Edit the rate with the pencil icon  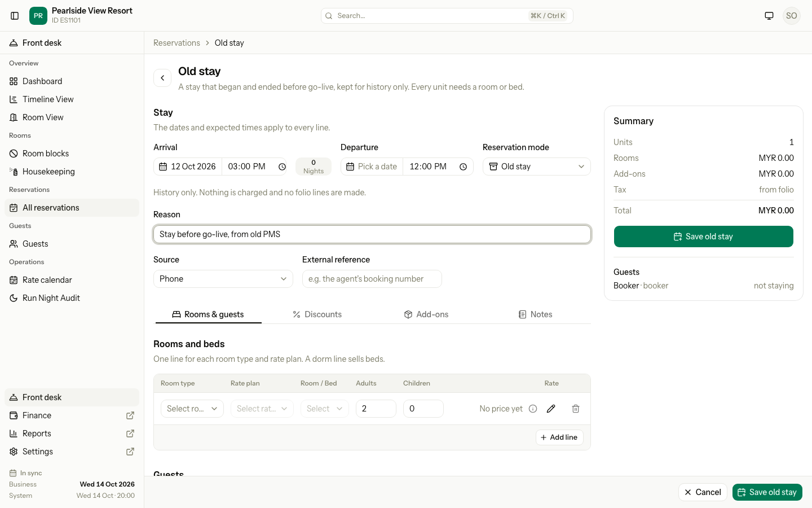(x=551, y=409)
